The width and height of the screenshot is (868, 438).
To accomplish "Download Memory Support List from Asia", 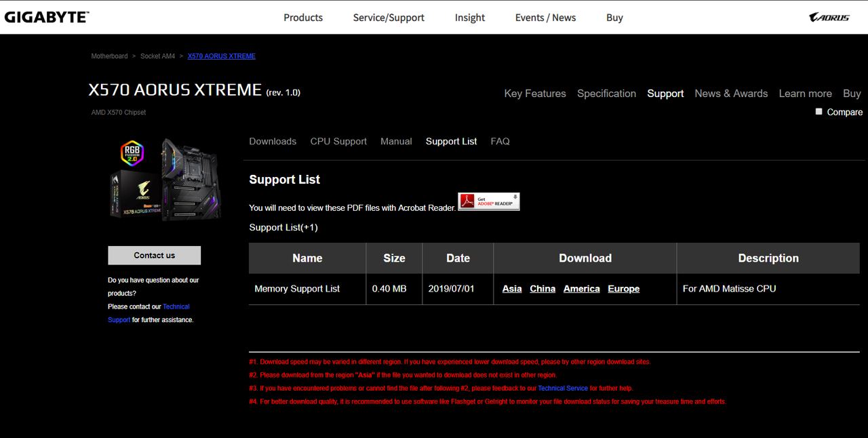I will (512, 289).
